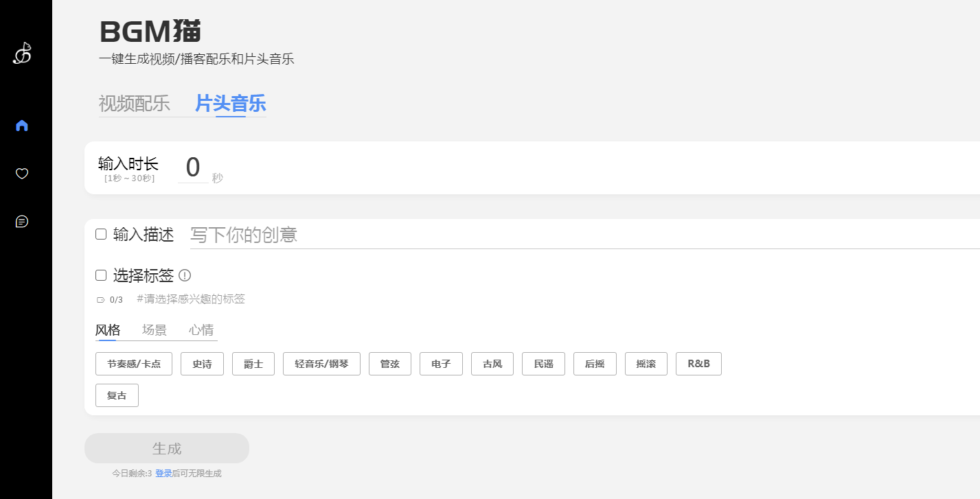Switch to the 心情 tag category
The height and width of the screenshot is (499, 980).
pyautogui.click(x=201, y=329)
